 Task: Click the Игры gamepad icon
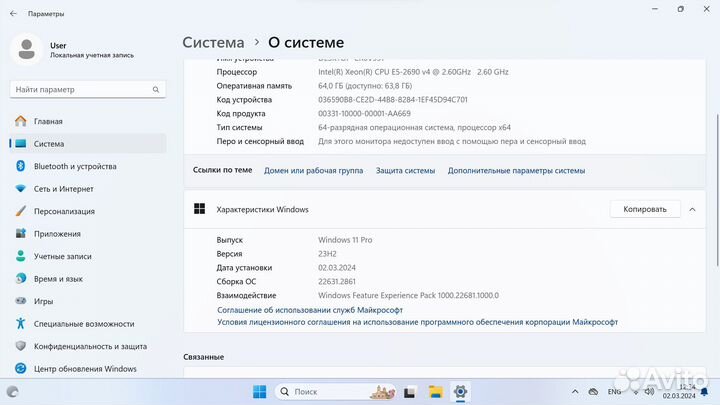(x=21, y=301)
